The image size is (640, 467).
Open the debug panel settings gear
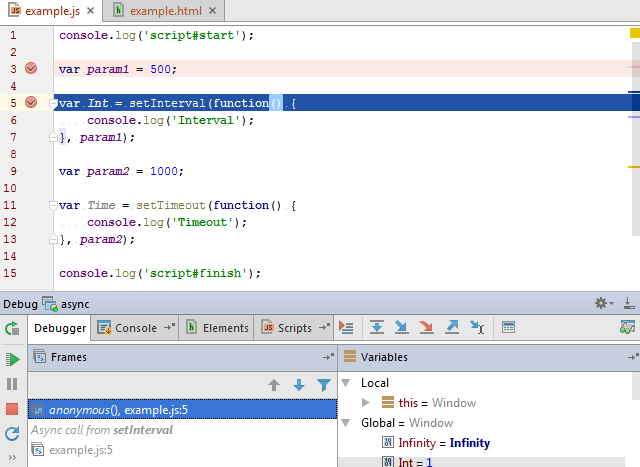click(601, 303)
